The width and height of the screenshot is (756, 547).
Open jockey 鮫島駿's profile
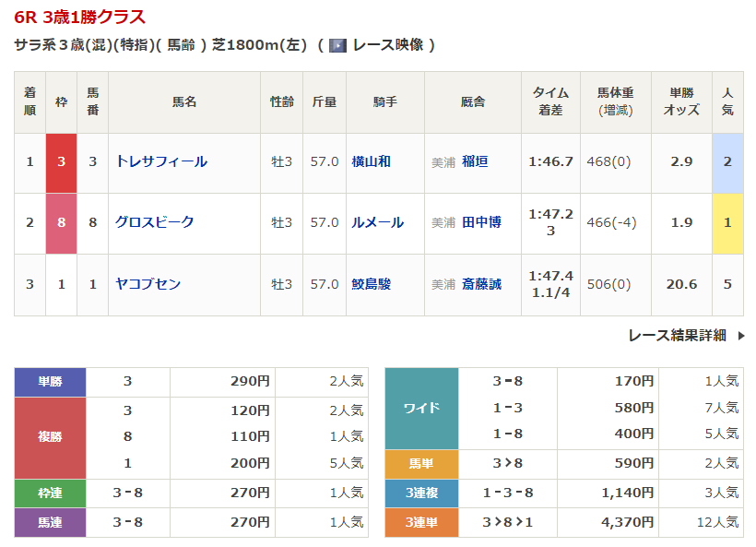coord(371,284)
